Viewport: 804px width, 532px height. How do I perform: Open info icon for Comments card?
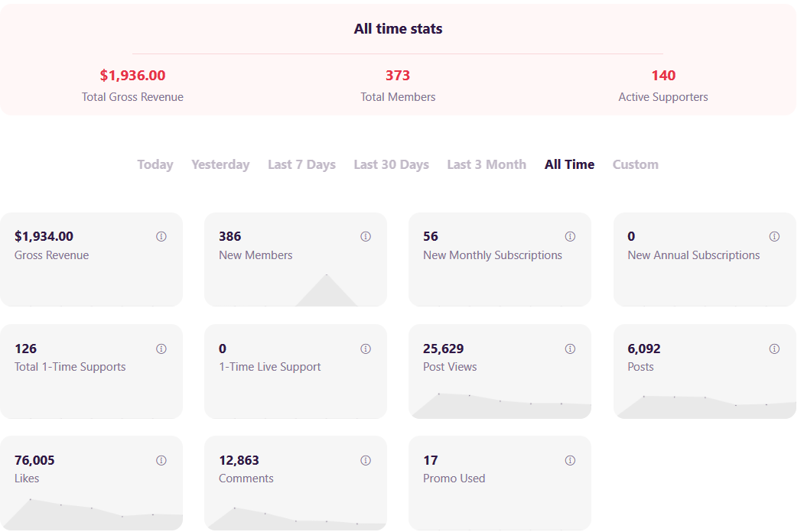point(366,460)
